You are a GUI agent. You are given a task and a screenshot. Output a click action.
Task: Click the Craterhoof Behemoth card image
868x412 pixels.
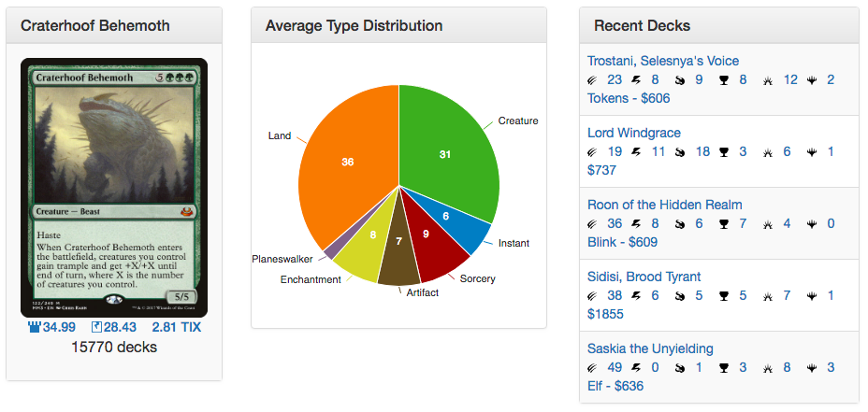click(114, 189)
